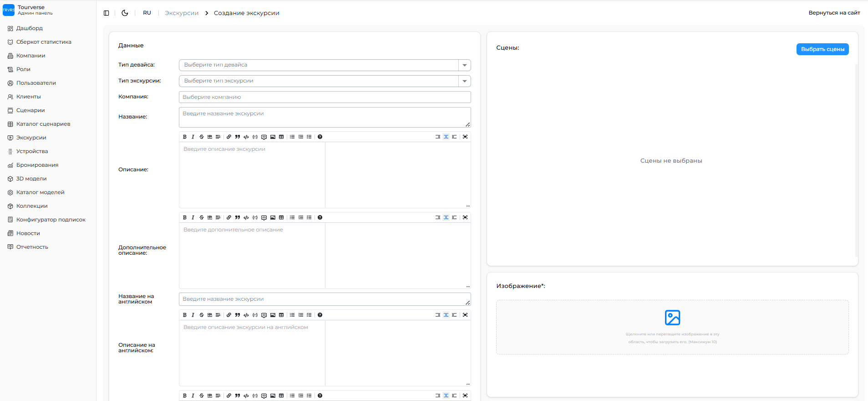Insert a quote in the Описание на английском editor
The image size is (868, 401).
click(238, 315)
